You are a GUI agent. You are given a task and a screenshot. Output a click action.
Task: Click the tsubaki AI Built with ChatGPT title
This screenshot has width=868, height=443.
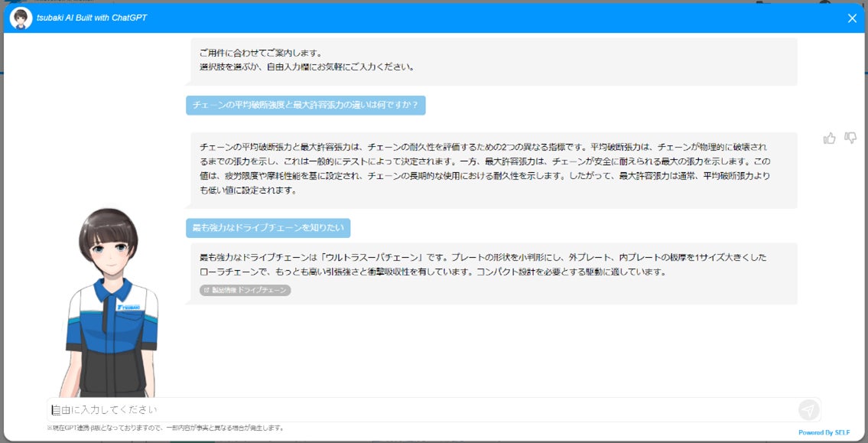click(92, 18)
